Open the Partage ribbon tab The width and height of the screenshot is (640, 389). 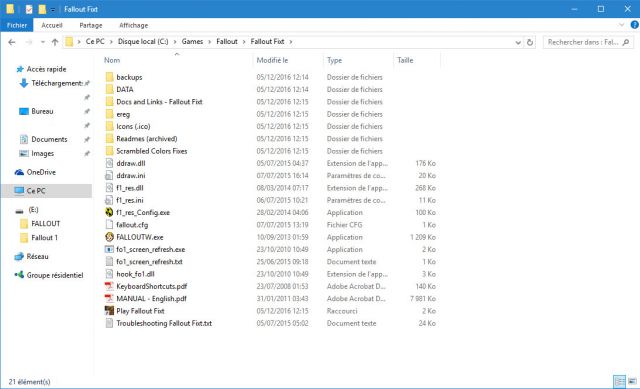click(x=91, y=25)
